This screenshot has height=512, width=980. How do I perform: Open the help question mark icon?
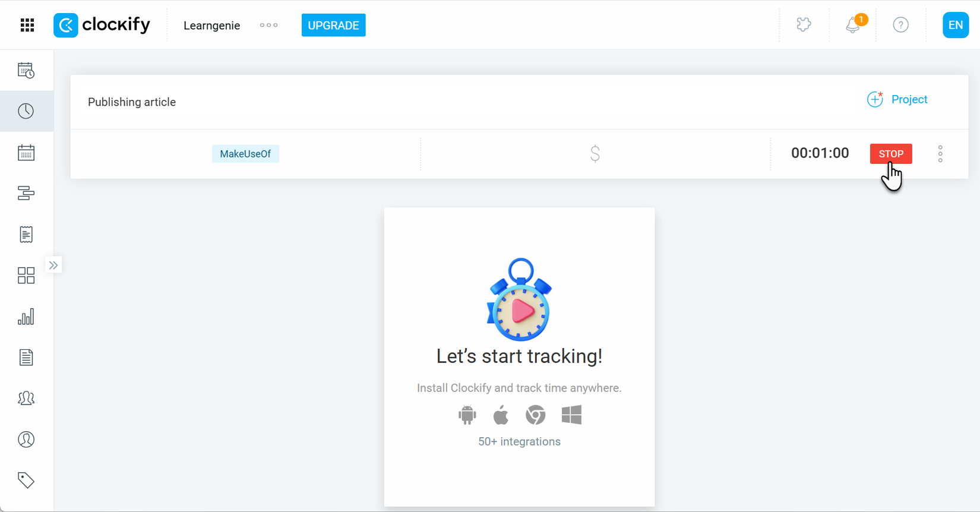pyautogui.click(x=901, y=25)
